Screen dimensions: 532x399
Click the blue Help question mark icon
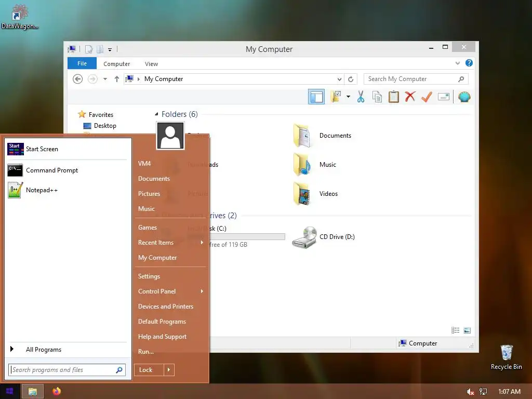[x=469, y=63]
